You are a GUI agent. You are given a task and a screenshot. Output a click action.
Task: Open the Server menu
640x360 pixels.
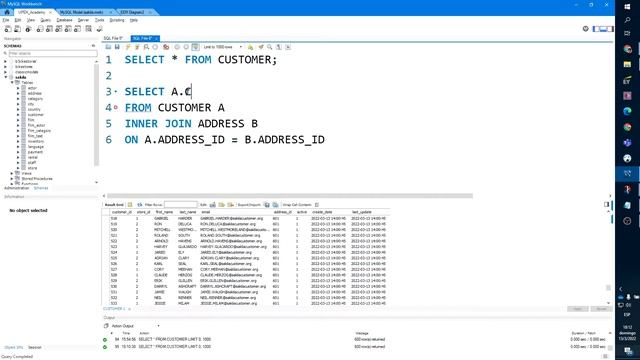point(83,20)
